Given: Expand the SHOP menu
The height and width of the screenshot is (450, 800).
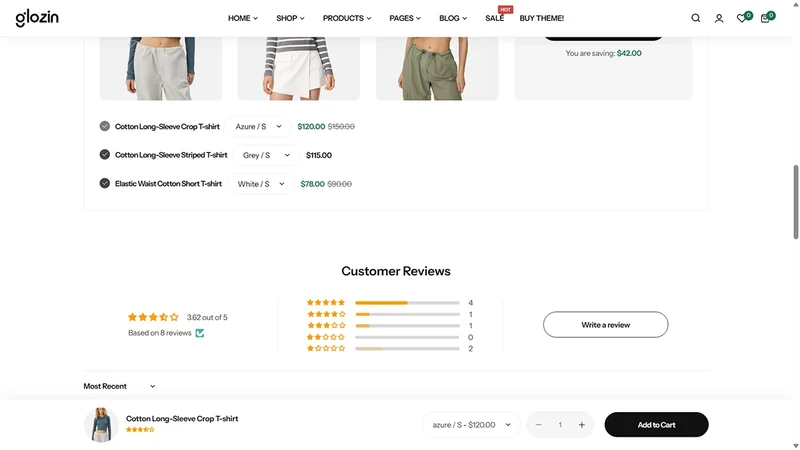Looking at the screenshot, I should click(x=290, y=18).
